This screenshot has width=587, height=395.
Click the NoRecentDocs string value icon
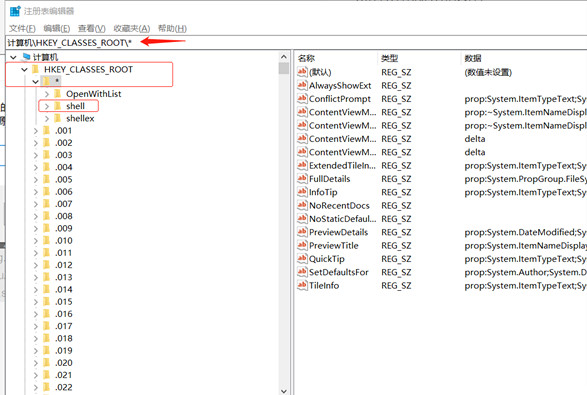tap(302, 205)
